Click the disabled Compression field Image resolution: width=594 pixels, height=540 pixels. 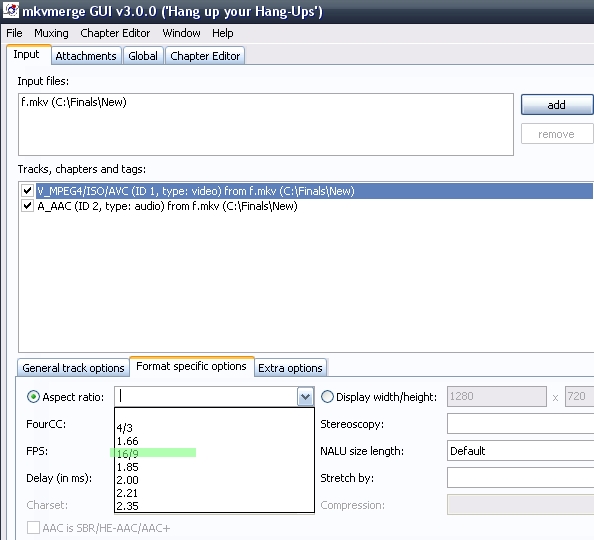click(520, 505)
